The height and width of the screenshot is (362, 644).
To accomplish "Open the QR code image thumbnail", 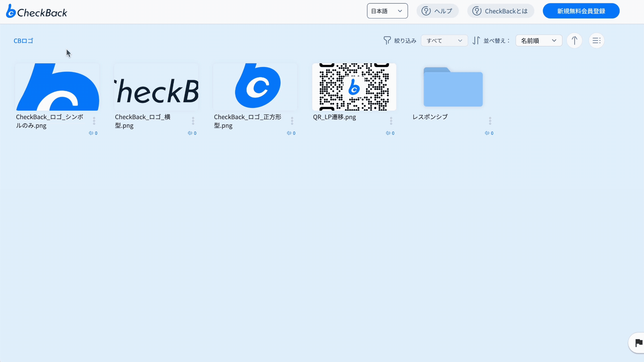I will click(354, 87).
